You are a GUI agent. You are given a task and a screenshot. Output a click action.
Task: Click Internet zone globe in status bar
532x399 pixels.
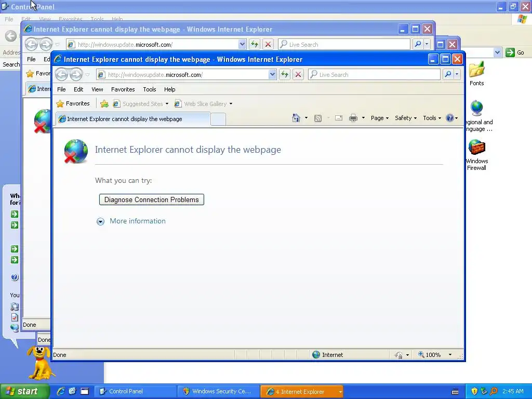coord(316,354)
